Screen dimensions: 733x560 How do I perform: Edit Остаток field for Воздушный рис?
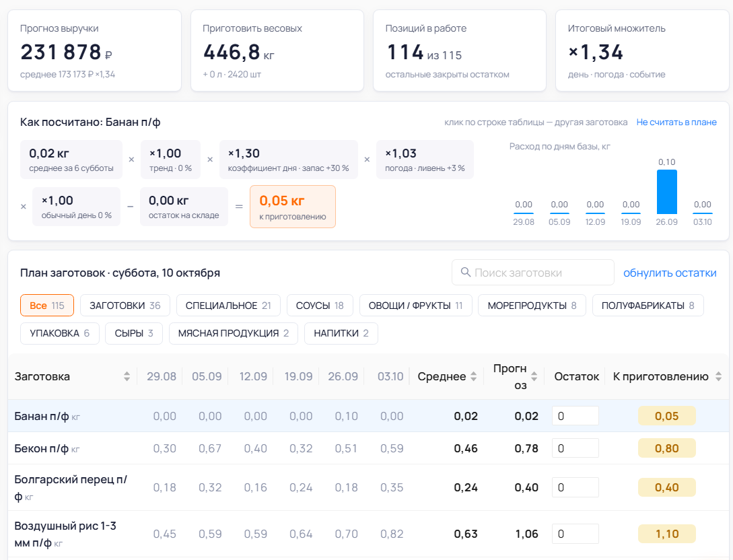coord(575,534)
